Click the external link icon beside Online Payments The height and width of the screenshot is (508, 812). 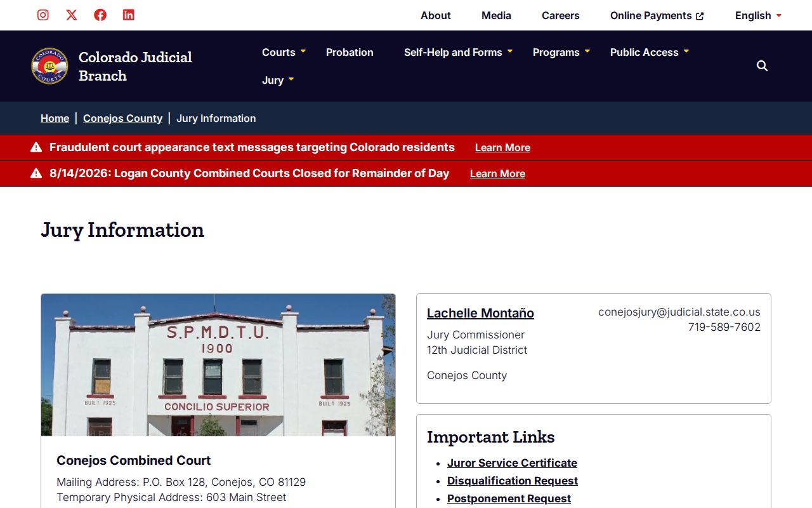pyautogui.click(x=700, y=16)
